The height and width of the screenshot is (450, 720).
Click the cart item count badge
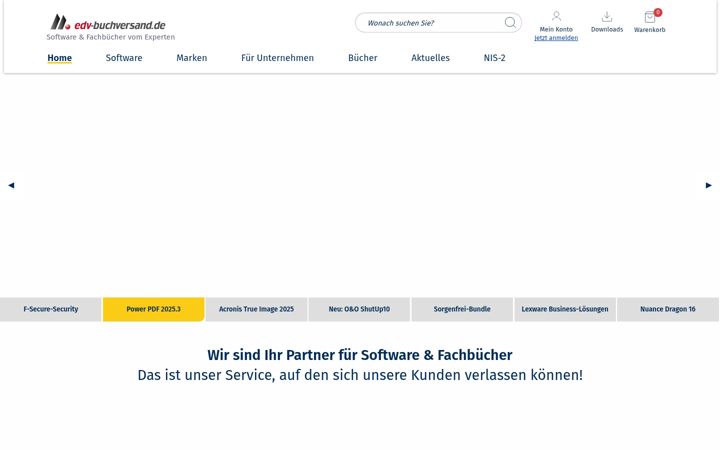click(x=658, y=12)
